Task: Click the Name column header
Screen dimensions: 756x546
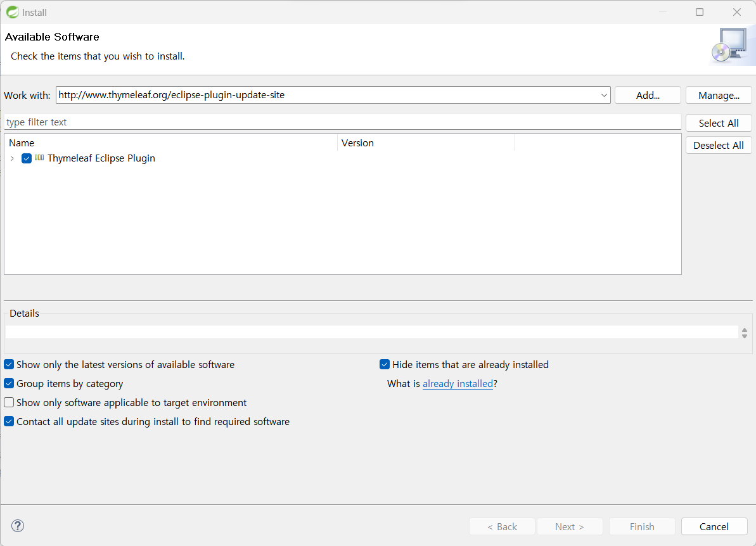Action: (171, 143)
